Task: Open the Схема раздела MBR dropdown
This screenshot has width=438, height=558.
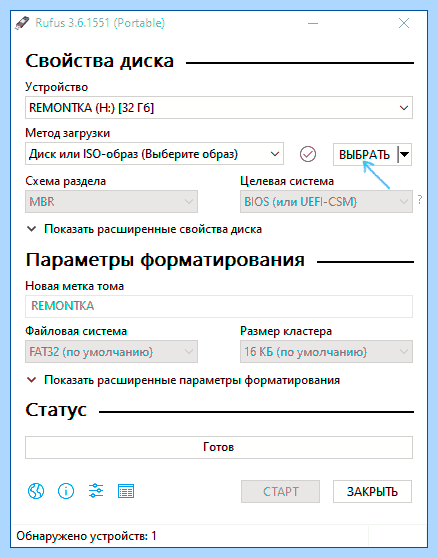Action: tap(111, 202)
